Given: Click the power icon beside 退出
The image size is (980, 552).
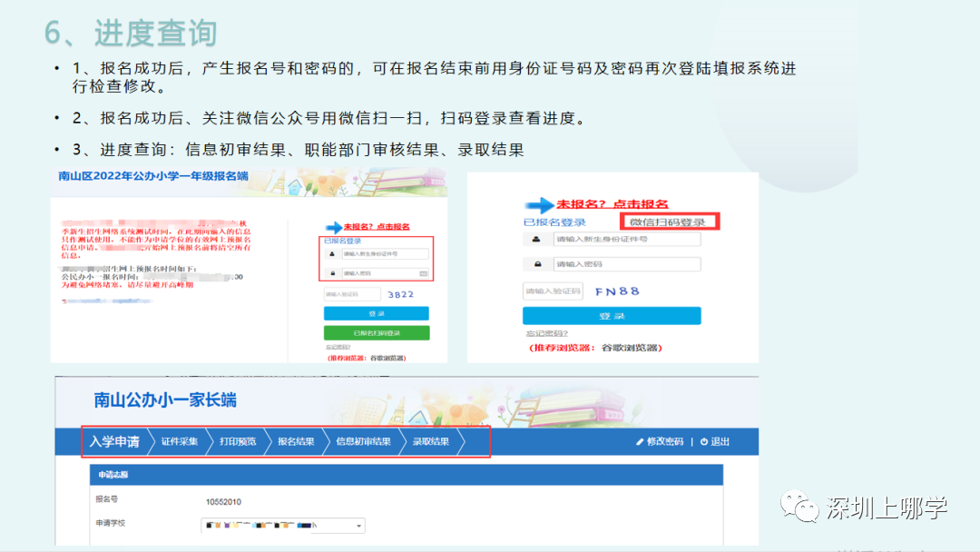Looking at the screenshot, I should [x=704, y=441].
